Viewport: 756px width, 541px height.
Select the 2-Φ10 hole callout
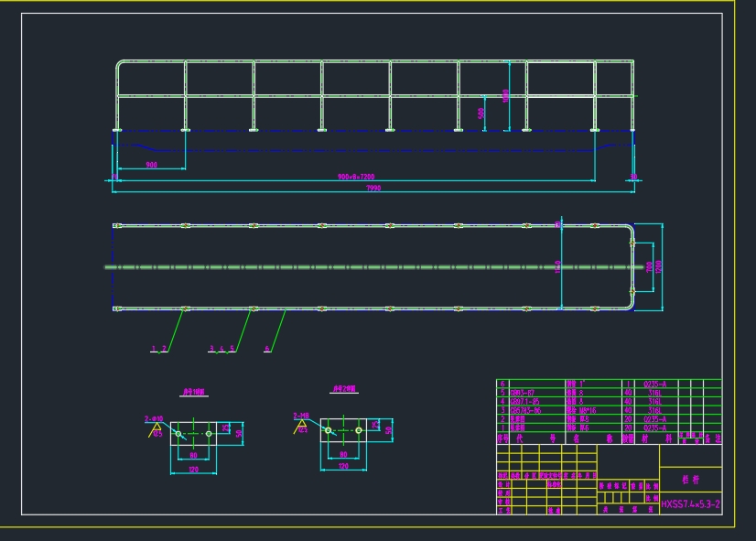pyautogui.click(x=154, y=419)
